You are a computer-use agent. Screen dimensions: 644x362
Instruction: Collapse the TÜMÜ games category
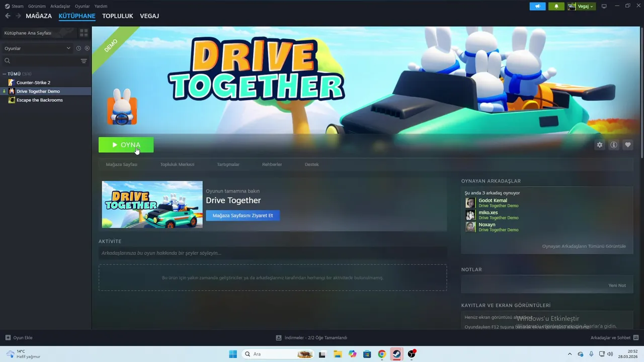click(x=5, y=74)
